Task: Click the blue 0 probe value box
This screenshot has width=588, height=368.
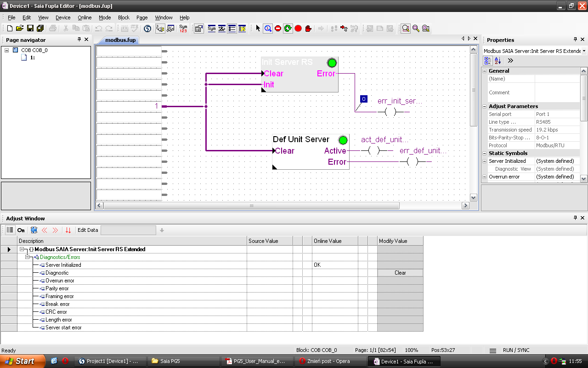Action: click(x=364, y=99)
